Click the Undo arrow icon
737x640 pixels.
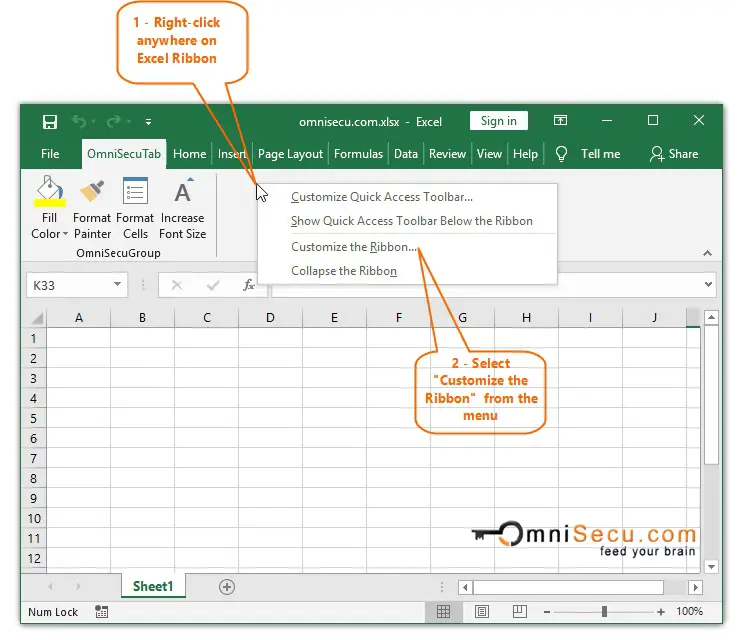pyautogui.click(x=79, y=122)
